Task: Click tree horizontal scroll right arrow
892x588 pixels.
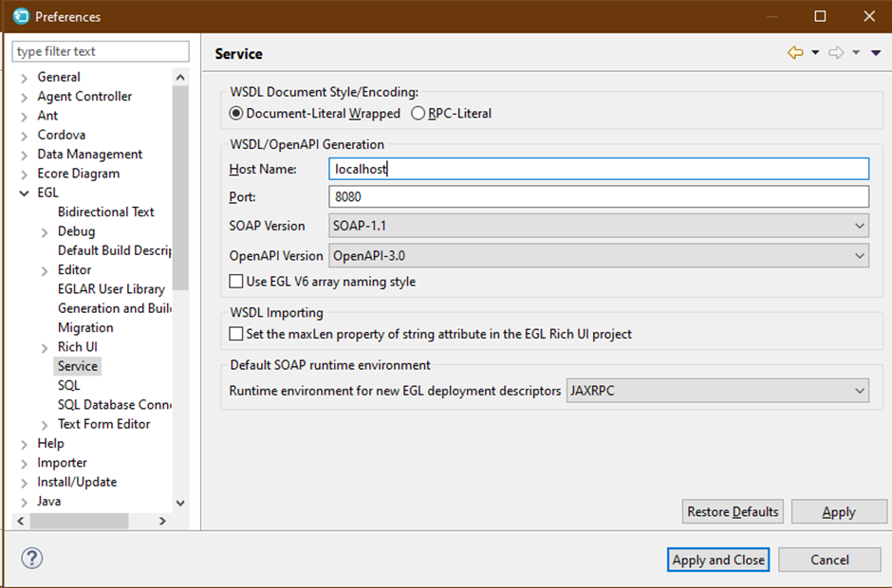Action: [162, 521]
